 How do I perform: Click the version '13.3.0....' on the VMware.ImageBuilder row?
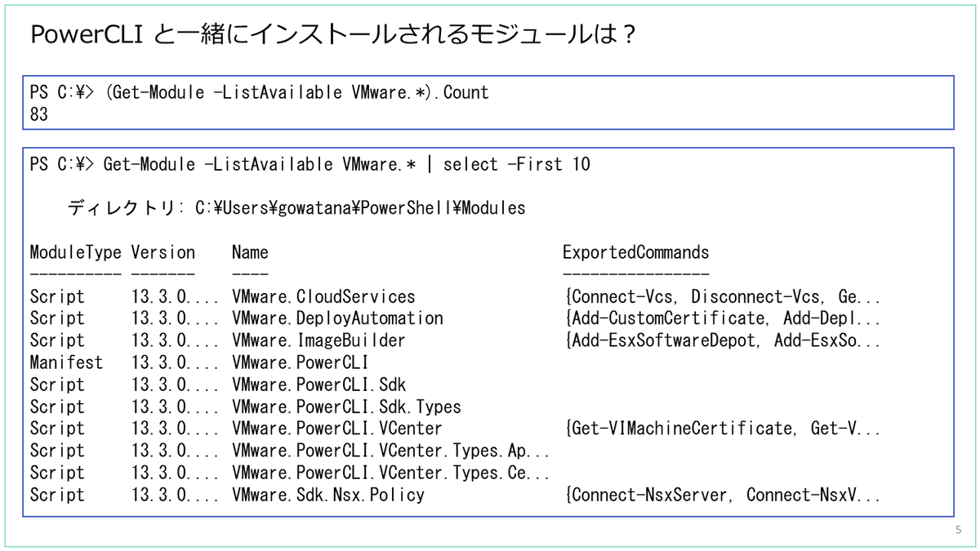[175, 340]
